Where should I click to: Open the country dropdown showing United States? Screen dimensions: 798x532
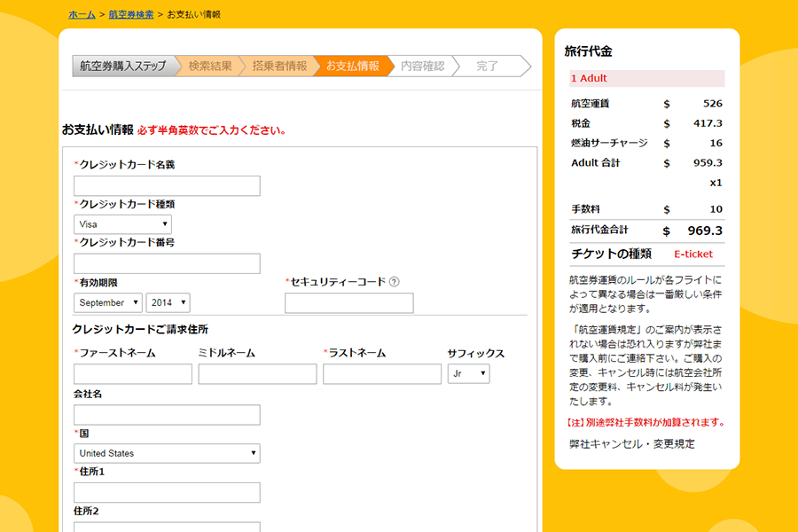167,453
